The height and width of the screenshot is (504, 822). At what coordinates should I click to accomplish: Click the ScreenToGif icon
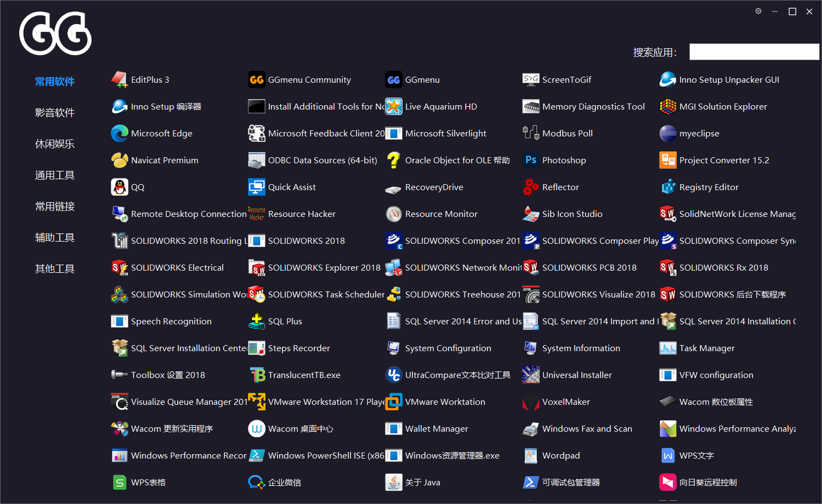pyautogui.click(x=531, y=79)
